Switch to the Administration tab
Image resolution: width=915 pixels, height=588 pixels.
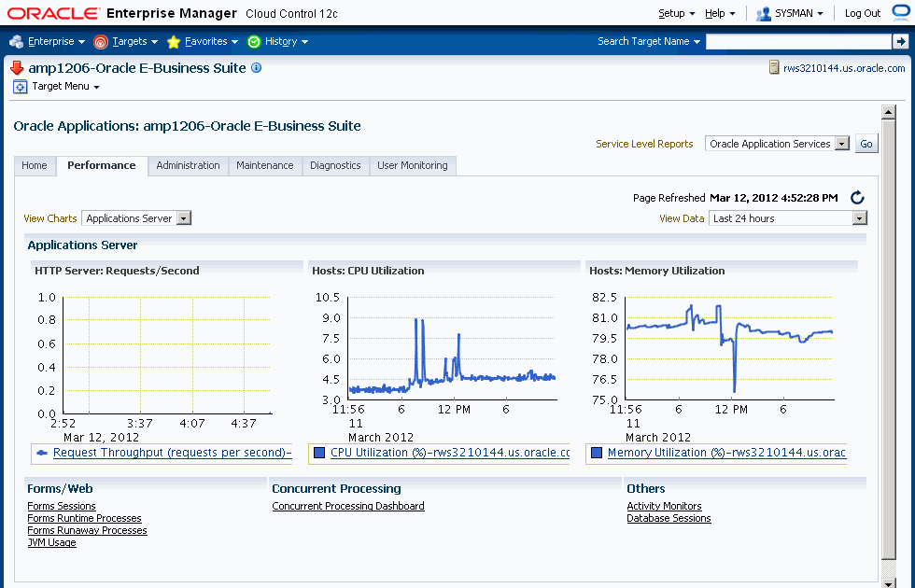pyautogui.click(x=188, y=166)
